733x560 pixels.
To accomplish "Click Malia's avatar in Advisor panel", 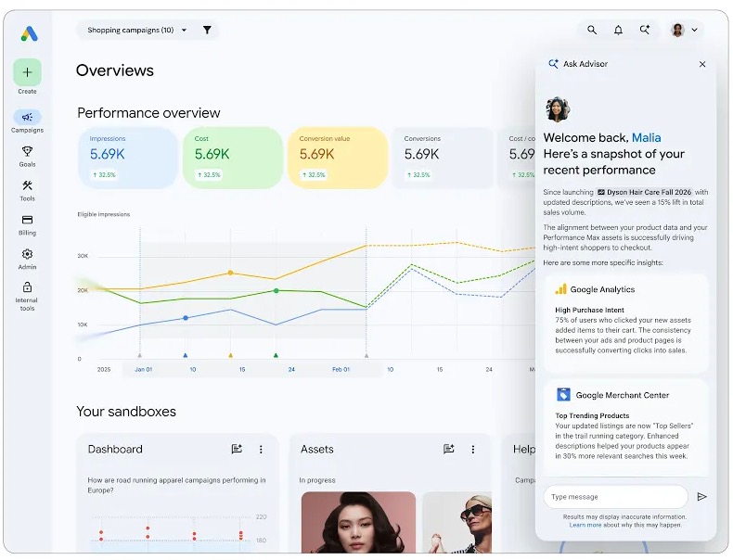I will click(558, 109).
